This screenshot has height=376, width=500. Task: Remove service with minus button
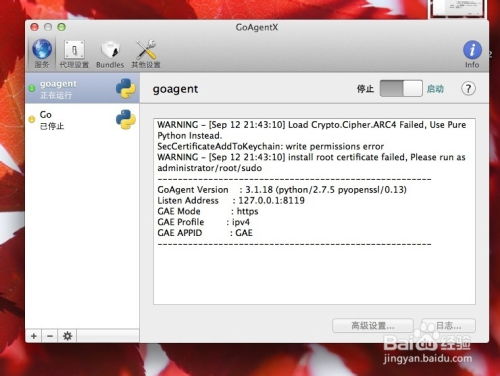(x=50, y=336)
